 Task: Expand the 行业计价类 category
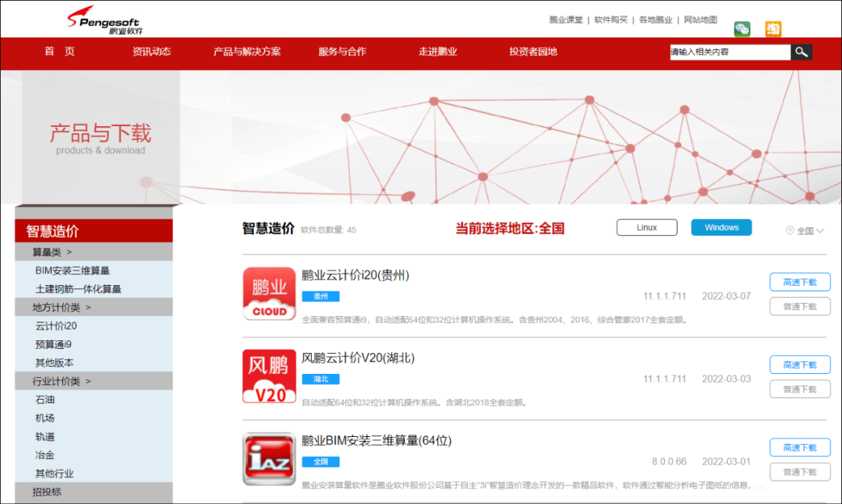(x=94, y=381)
